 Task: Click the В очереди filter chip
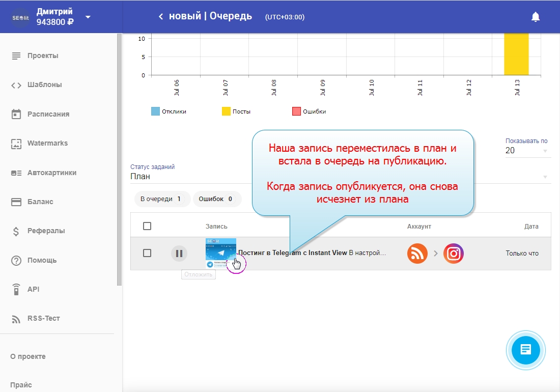tap(161, 199)
